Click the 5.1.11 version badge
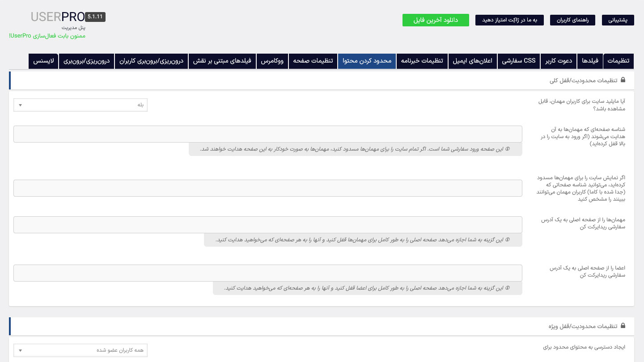The height and width of the screenshot is (362, 644). click(95, 17)
